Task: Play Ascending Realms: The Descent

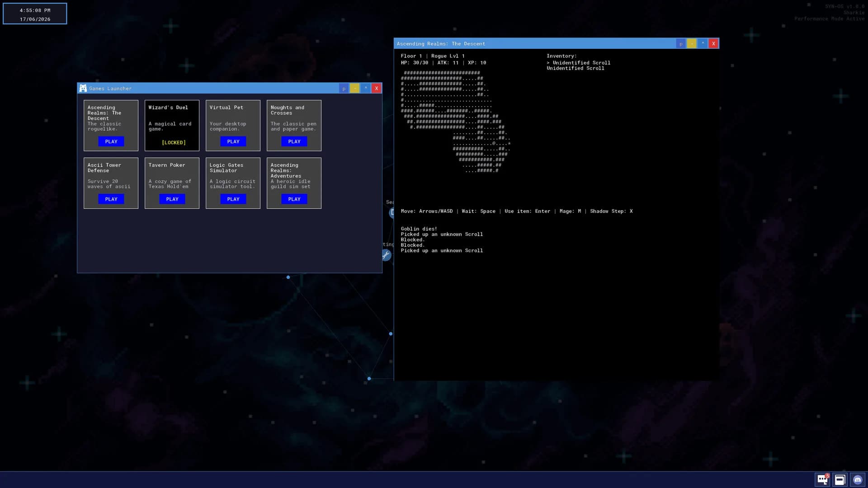Action: [111, 141]
